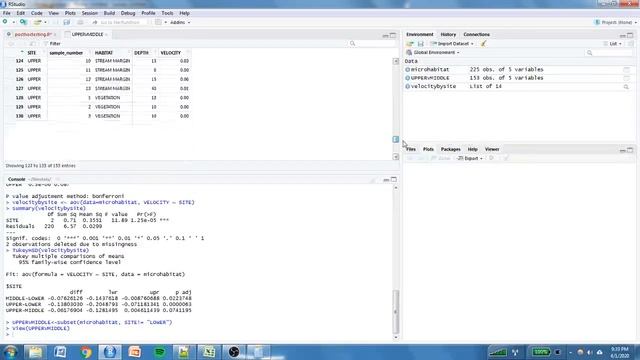Viewport: 640px width, 360px height.
Task: Click the data viewer scrollbar thumb
Action: click(x=396, y=139)
